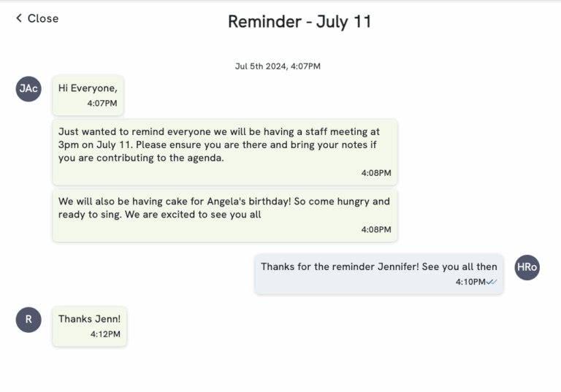Click the Close text label
Screen dimensions: 561x392
coord(43,18)
